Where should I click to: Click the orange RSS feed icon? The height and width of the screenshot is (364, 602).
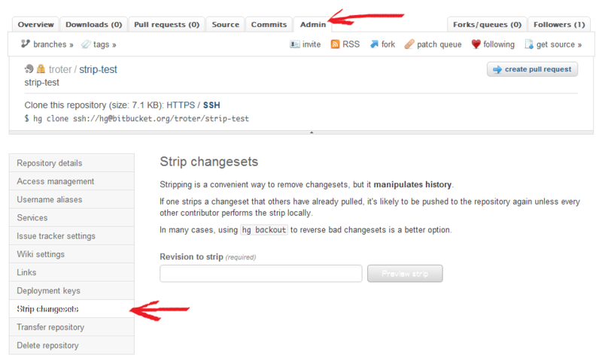(x=335, y=44)
